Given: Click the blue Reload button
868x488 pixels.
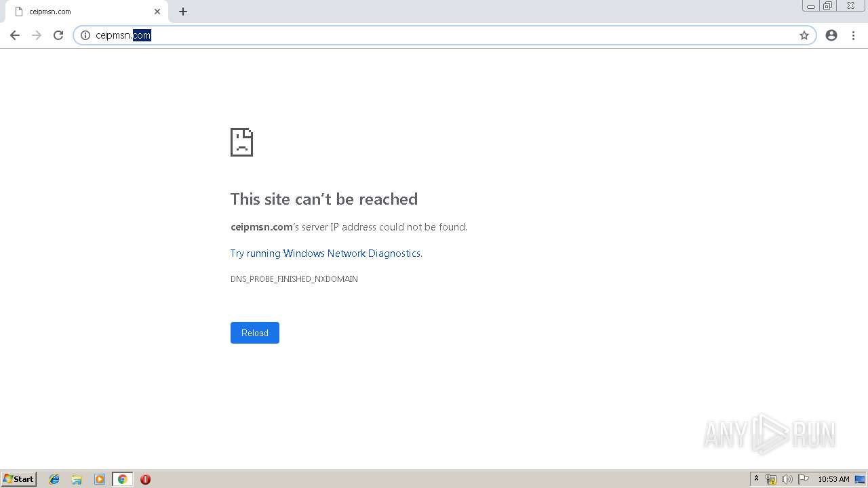Looking at the screenshot, I should coord(255,333).
